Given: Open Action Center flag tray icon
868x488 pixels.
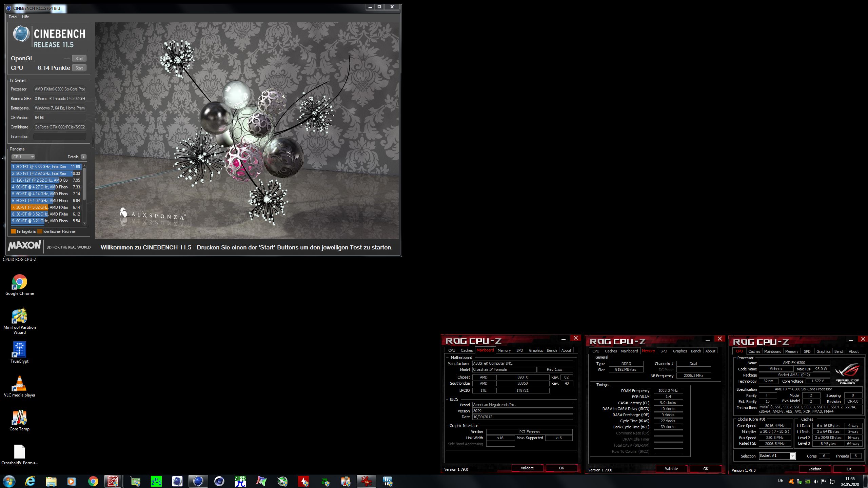Looking at the screenshot, I should point(824,481).
